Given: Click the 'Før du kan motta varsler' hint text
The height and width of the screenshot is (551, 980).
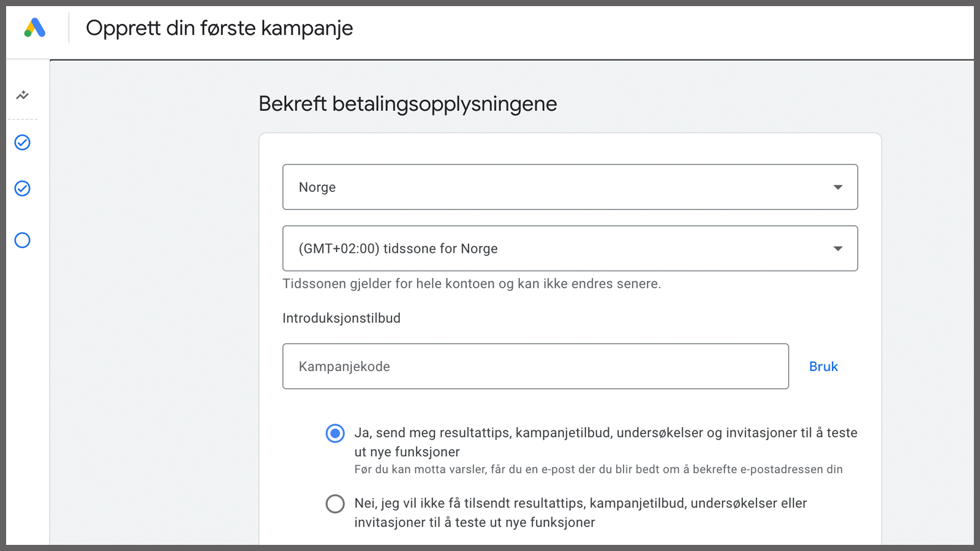Looking at the screenshot, I should [598, 470].
